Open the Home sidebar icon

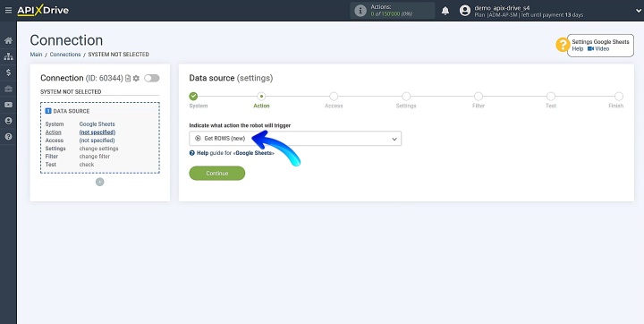coord(8,40)
